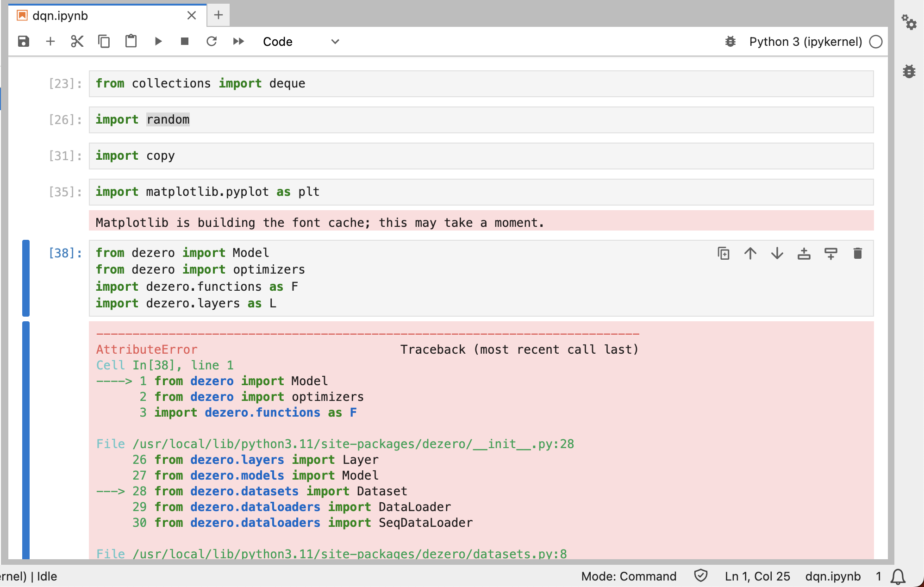Restart the kernel with the circular arrow icon

coord(212,42)
